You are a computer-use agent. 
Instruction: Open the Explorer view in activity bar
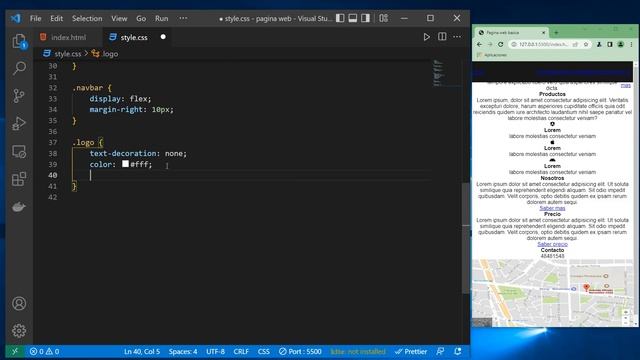click(19, 41)
